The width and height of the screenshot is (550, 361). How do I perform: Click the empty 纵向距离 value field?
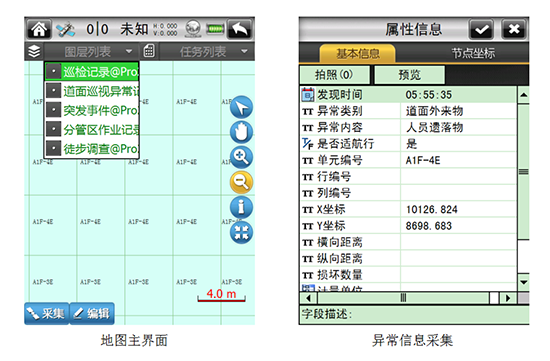pos(458,259)
